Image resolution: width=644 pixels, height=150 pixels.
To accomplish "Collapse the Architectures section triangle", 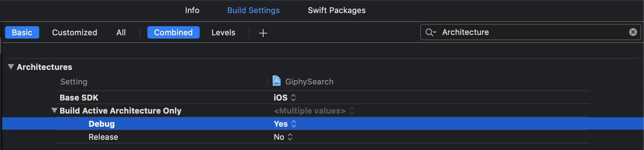I will (x=11, y=67).
